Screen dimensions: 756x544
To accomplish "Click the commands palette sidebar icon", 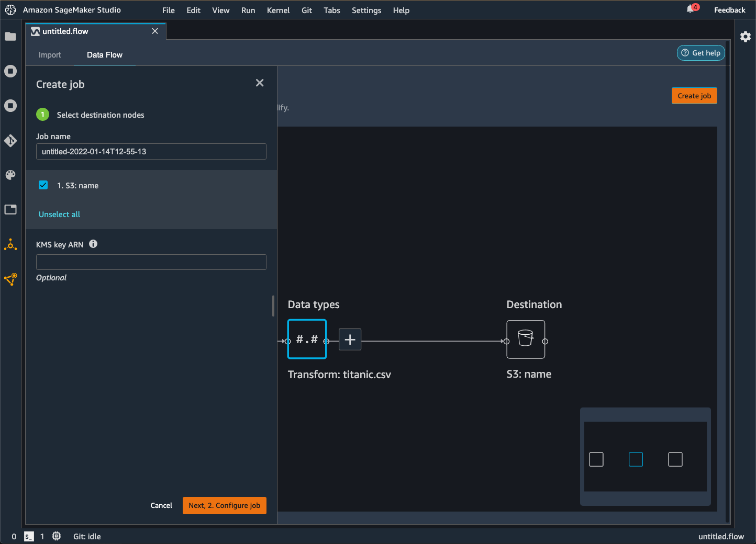I will click(10, 175).
